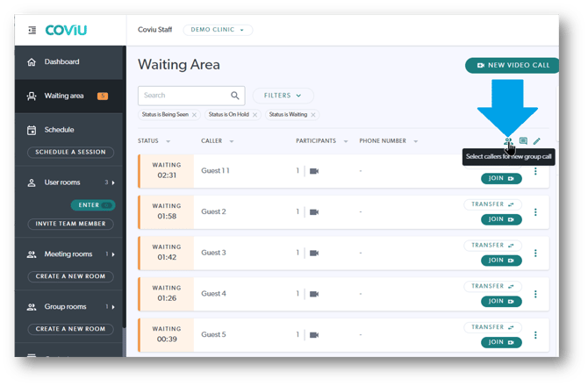
Task: Collapse sidebar using the menu icon
Action: pos(32,30)
